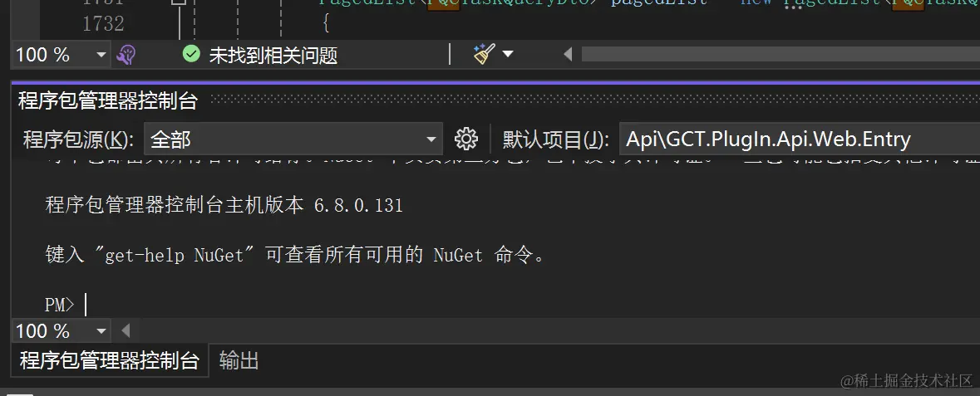Click the 程序包管理器控制台 panel title bar
The image size is (980, 396).
coord(495,100)
